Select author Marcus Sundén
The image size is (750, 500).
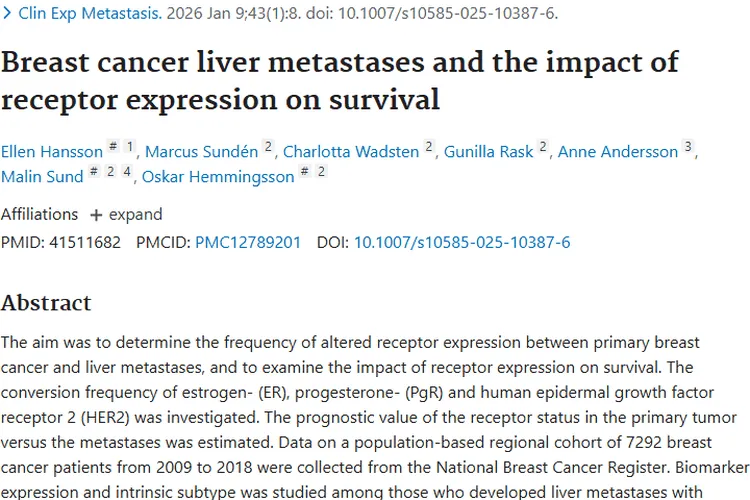point(201,152)
